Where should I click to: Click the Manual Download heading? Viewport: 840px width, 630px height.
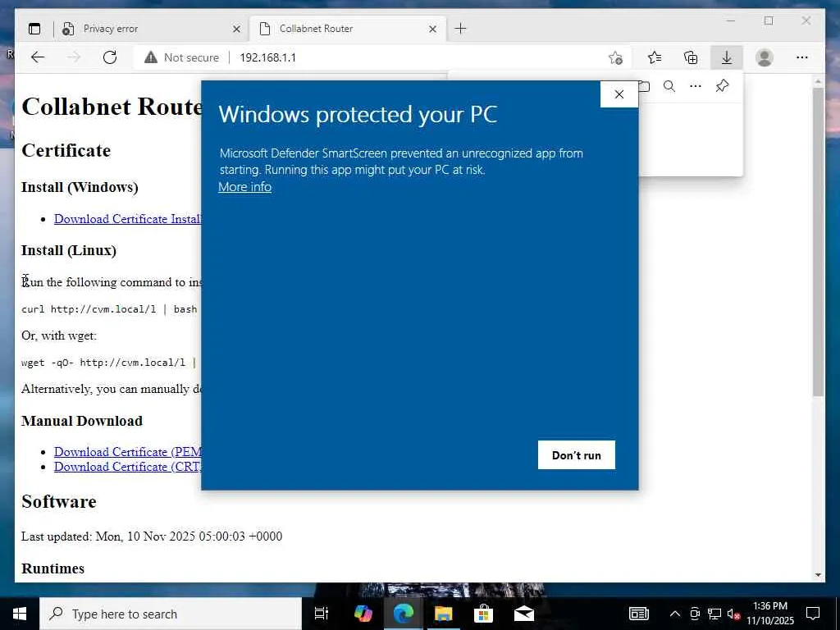82,421
